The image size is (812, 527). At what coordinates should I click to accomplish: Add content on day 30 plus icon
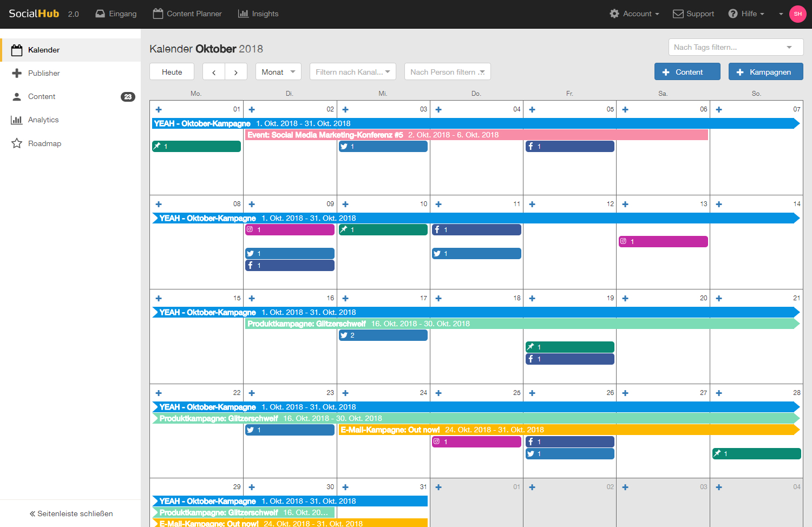(252, 487)
